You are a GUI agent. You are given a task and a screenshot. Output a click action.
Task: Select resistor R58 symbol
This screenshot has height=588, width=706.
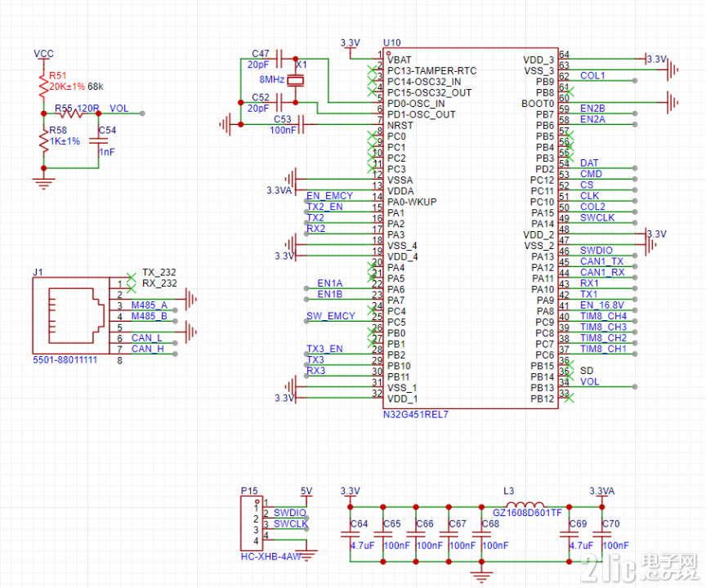(x=43, y=140)
